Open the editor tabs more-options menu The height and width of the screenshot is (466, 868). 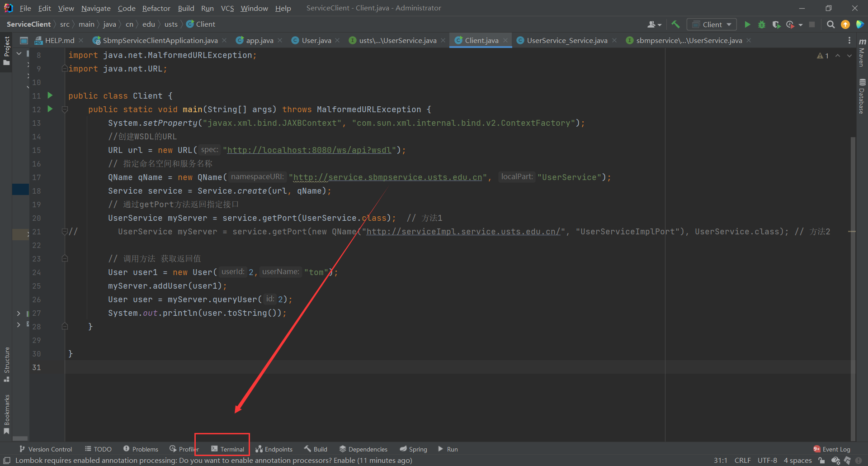(x=849, y=40)
